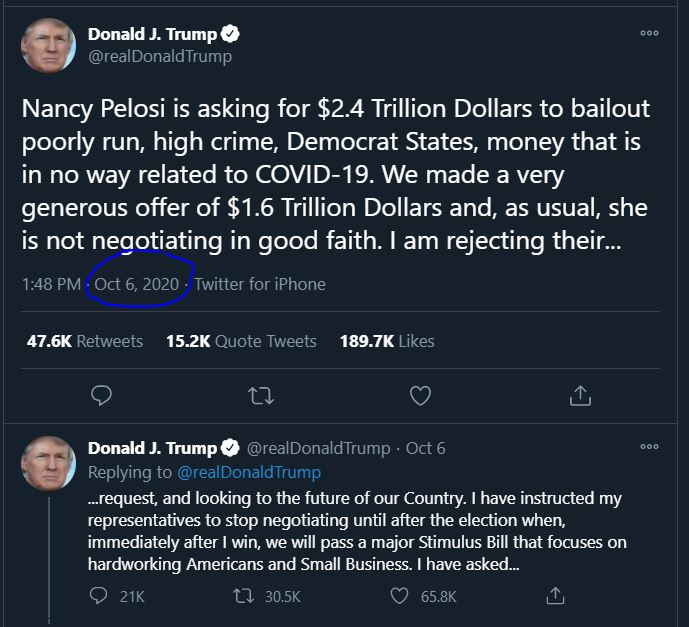Open more options menu on main tweet
The image size is (689, 627).
coord(649,33)
